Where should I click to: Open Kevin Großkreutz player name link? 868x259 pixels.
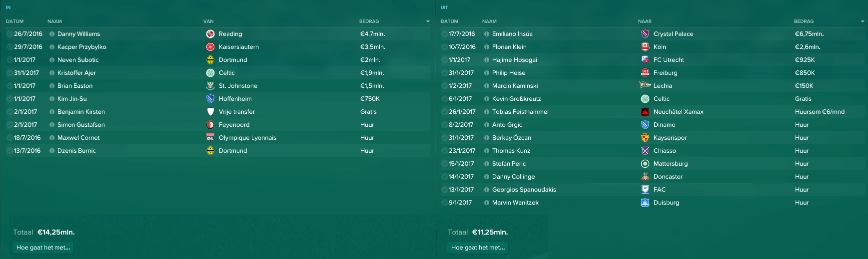tap(516, 99)
